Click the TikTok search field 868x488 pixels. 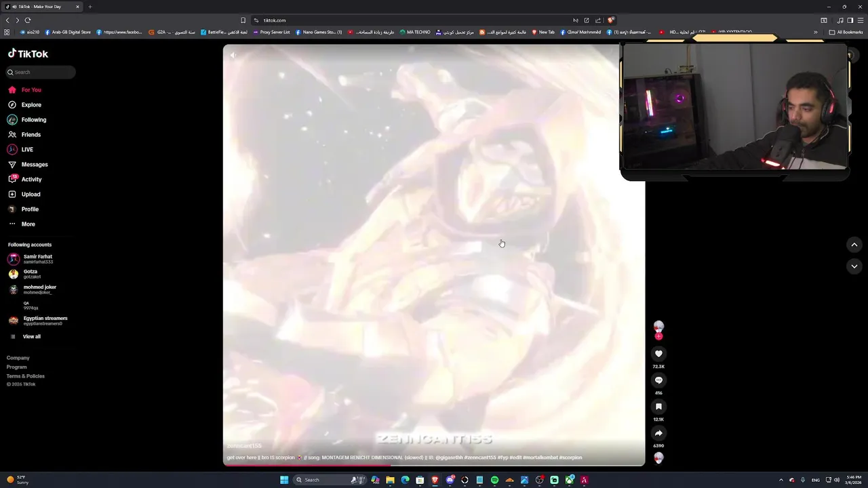pyautogui.click(x=41, y=72)
